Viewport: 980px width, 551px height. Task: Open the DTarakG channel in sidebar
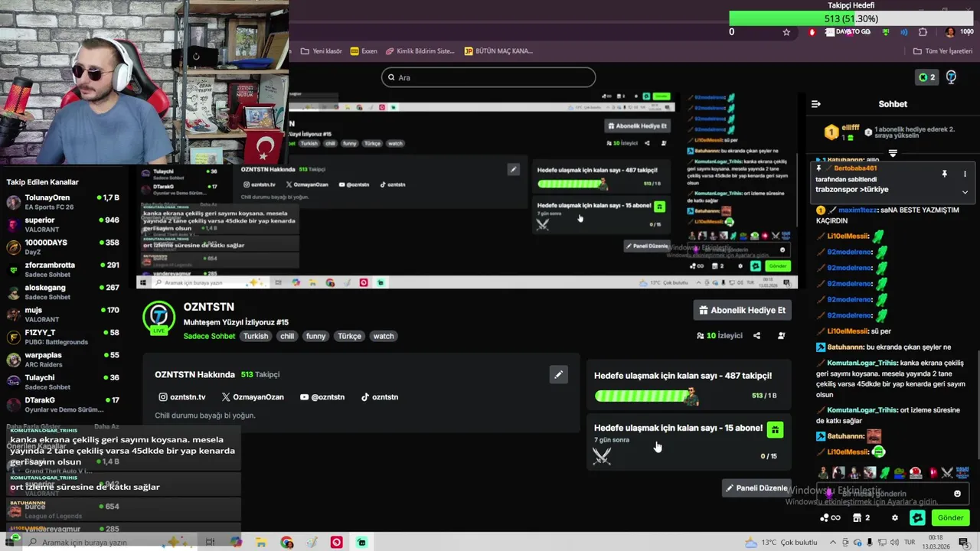click(63, 404)
